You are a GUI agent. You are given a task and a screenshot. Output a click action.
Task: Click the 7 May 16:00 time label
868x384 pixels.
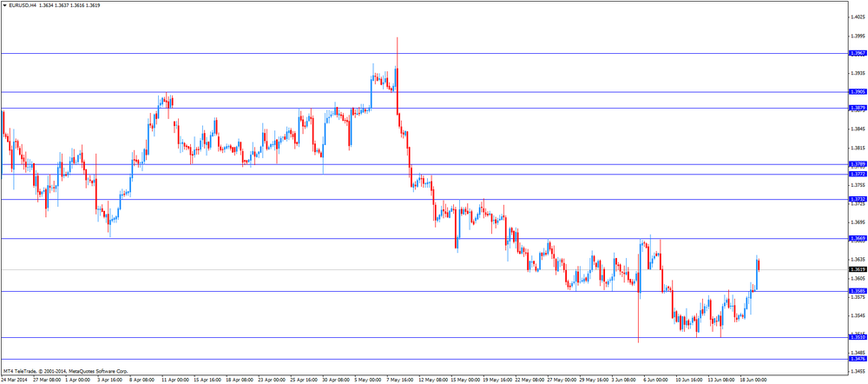pyautogui.click(x=399, y=381)
